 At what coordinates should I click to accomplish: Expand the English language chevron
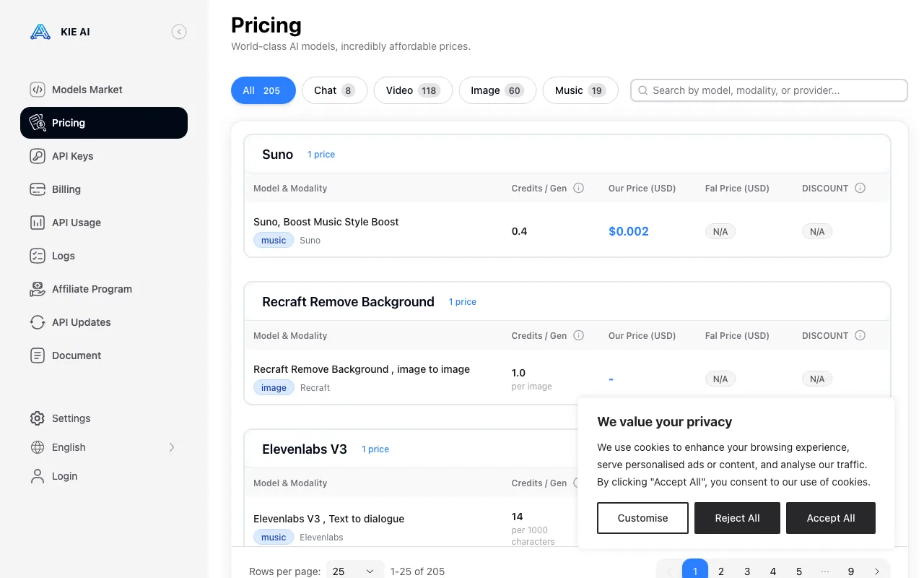172,447
